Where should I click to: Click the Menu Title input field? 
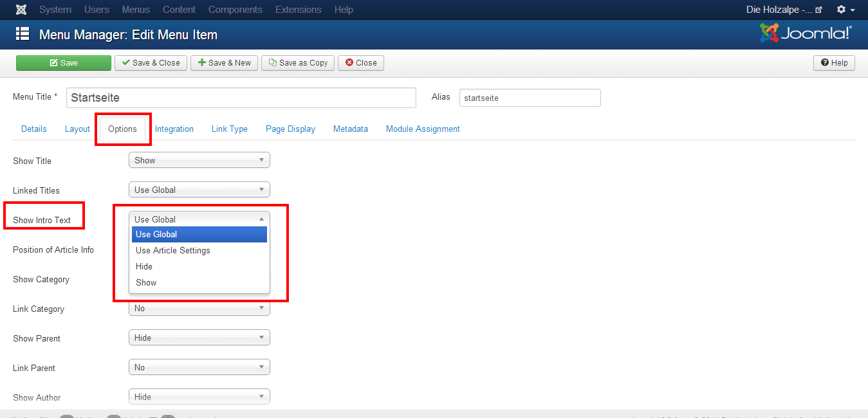coord(241,98)
